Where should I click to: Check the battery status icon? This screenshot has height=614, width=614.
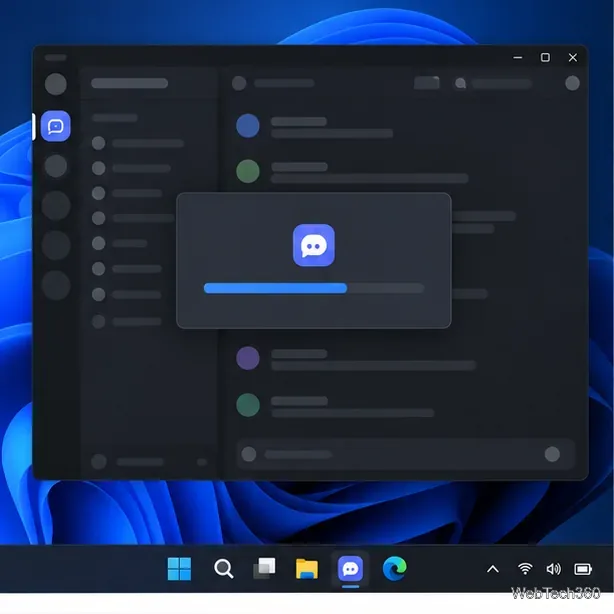(x=583, y=569)
